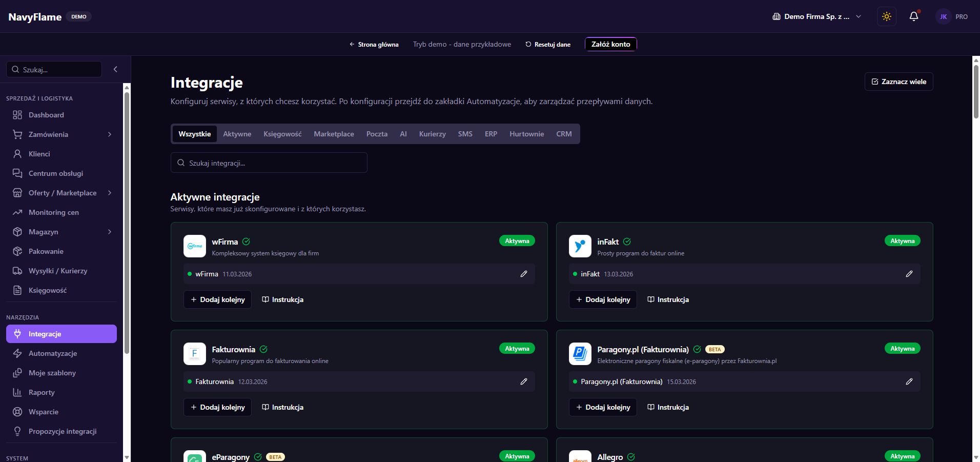980x462 pixels.
Task: Click the sidebar vertical scrollbar thumb
Action: (127, 223)
